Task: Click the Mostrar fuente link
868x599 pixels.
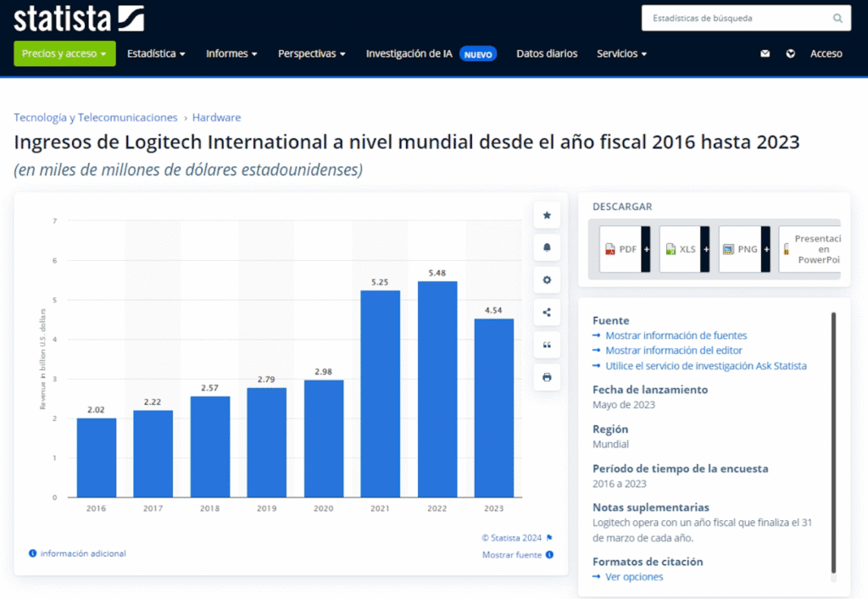Action: pos(511,555)
